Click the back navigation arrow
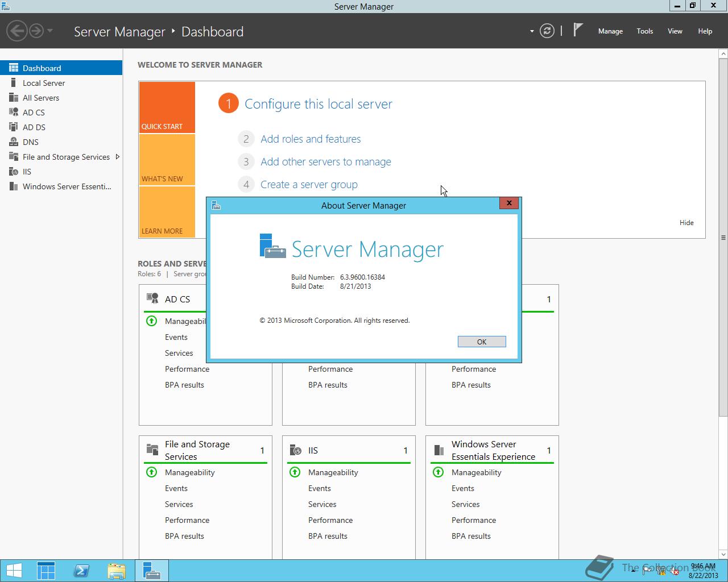This screenshot has height=582, width=728. (x=16, y=31)
